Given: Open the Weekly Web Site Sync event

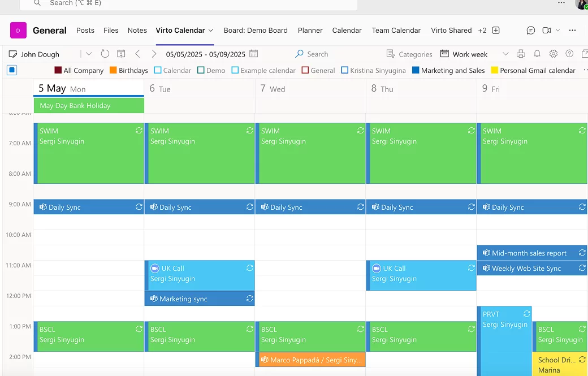Looking at the screenshot, I should tap(532, 268).
